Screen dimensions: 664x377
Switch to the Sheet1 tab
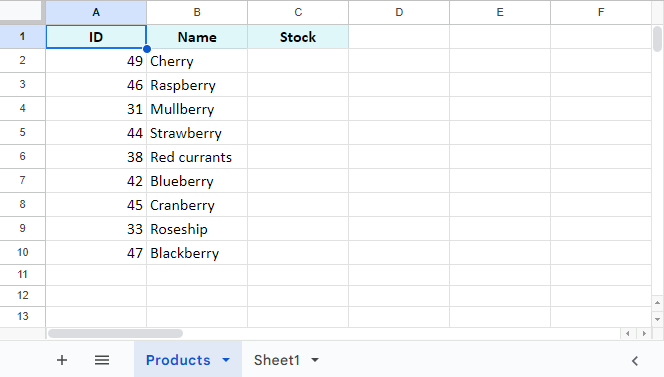click(x=277, y=360)
